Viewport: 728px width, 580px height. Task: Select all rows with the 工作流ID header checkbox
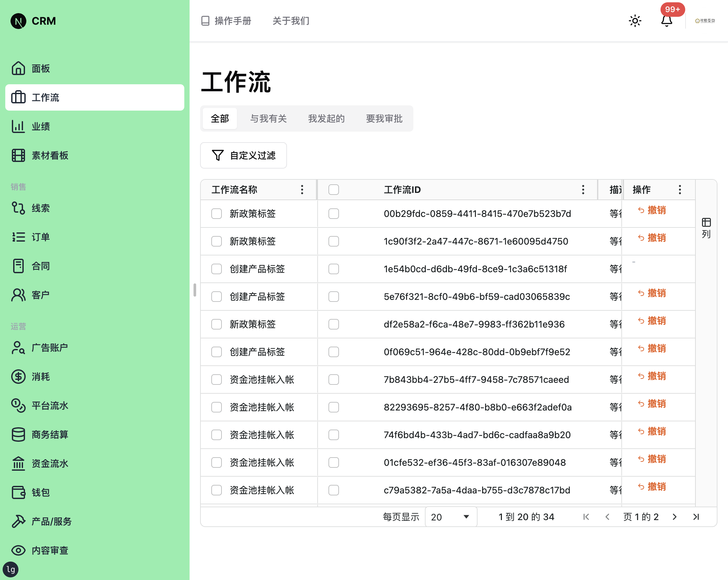click(333, 190)
